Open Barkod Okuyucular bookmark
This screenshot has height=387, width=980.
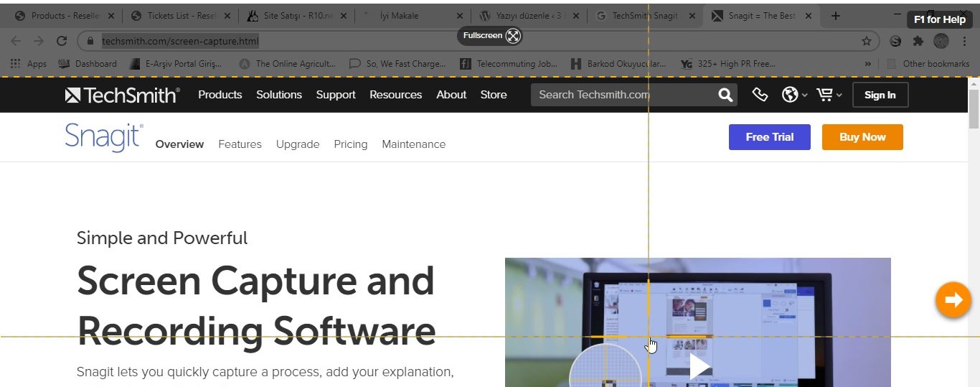[x=618, y=64]
